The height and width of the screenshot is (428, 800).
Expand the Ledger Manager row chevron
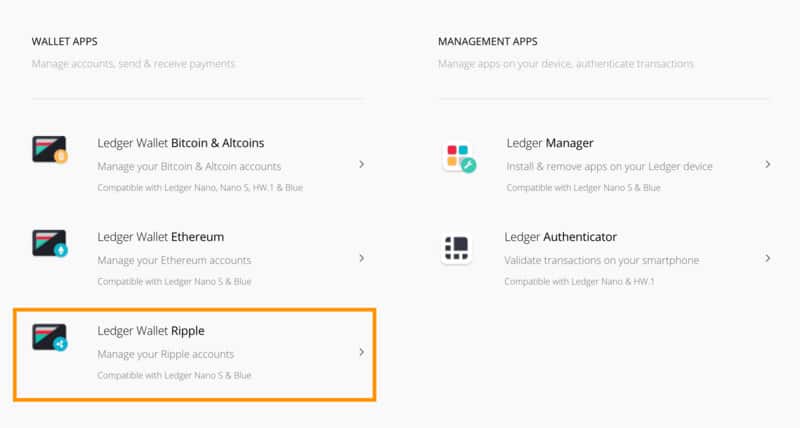[767, 164]
